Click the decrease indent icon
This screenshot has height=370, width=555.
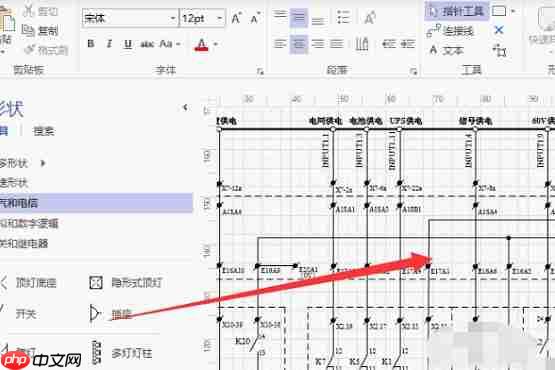tap(389, 44)
